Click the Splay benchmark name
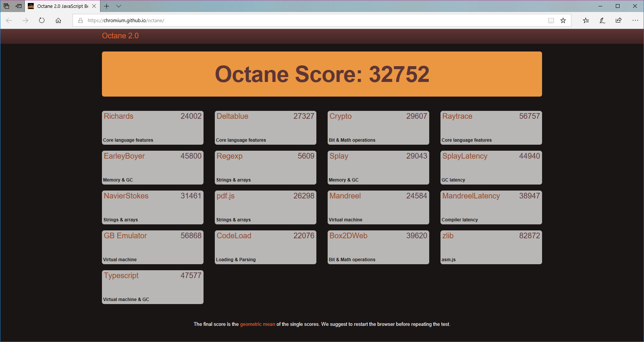The height and width of the screenshot is (342, 644). click(x=339, y=156)
